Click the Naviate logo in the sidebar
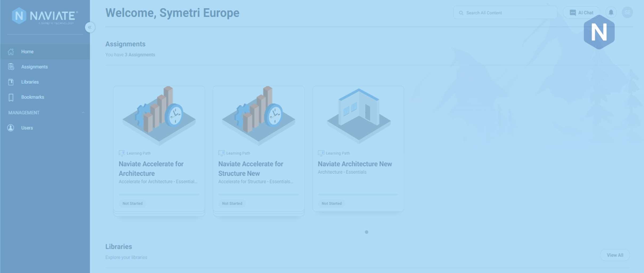 click(x=45, y=16)
